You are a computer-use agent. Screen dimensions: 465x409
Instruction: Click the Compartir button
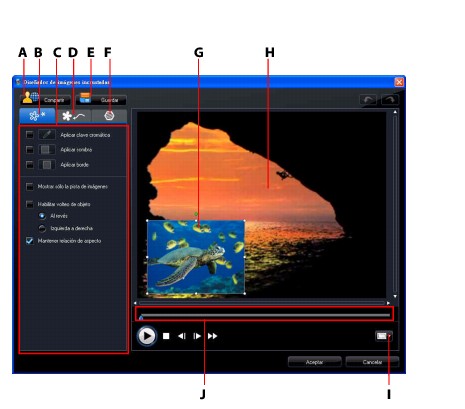45,100
